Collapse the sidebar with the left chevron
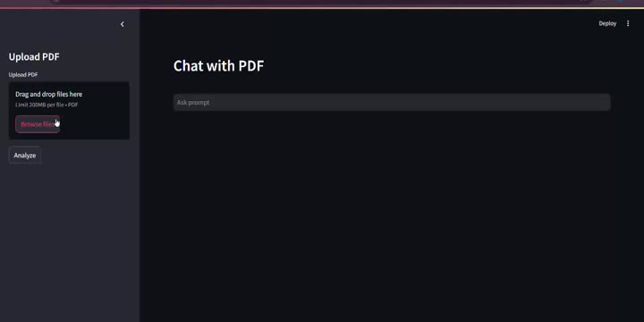 [x=122, y=24]
